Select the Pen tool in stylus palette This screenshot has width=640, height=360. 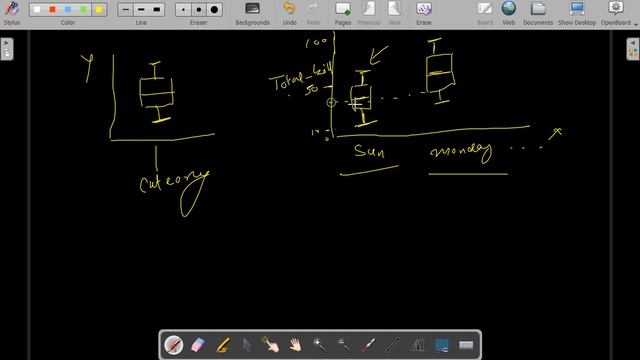click(x=173, y=345)
